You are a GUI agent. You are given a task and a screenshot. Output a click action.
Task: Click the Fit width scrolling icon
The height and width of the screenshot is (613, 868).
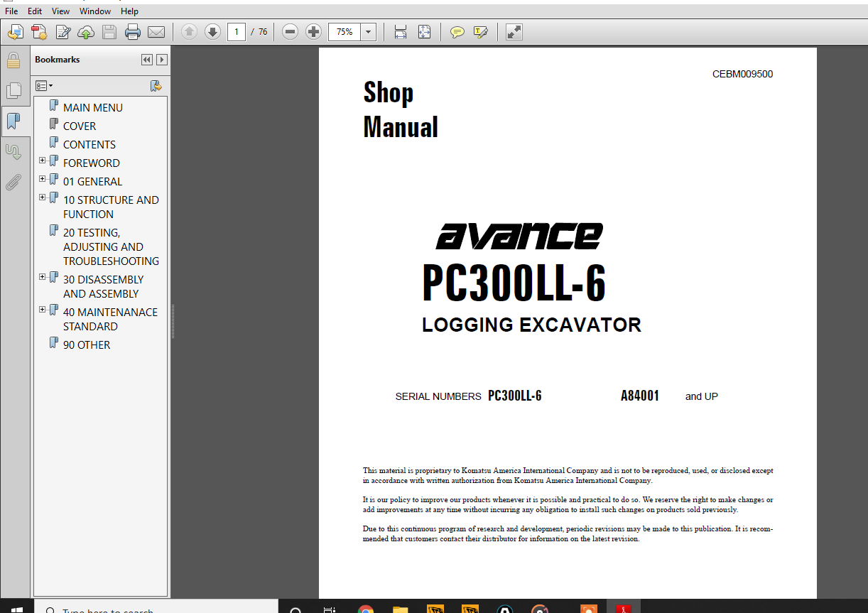[401, 32]
